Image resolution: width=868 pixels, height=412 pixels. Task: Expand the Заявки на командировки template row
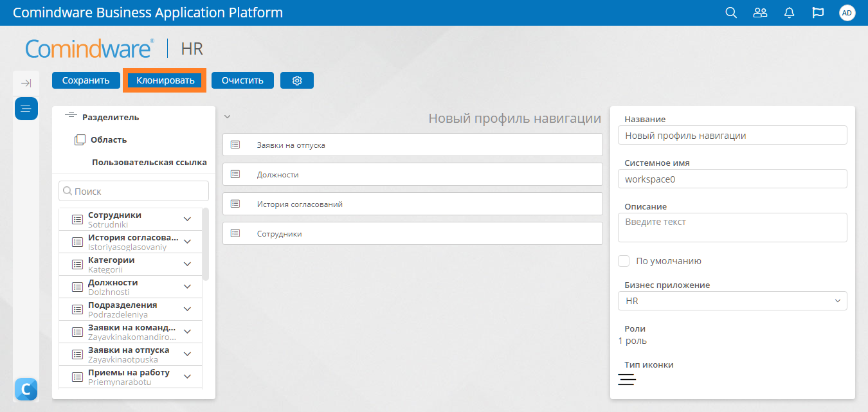tap(187, 332)
